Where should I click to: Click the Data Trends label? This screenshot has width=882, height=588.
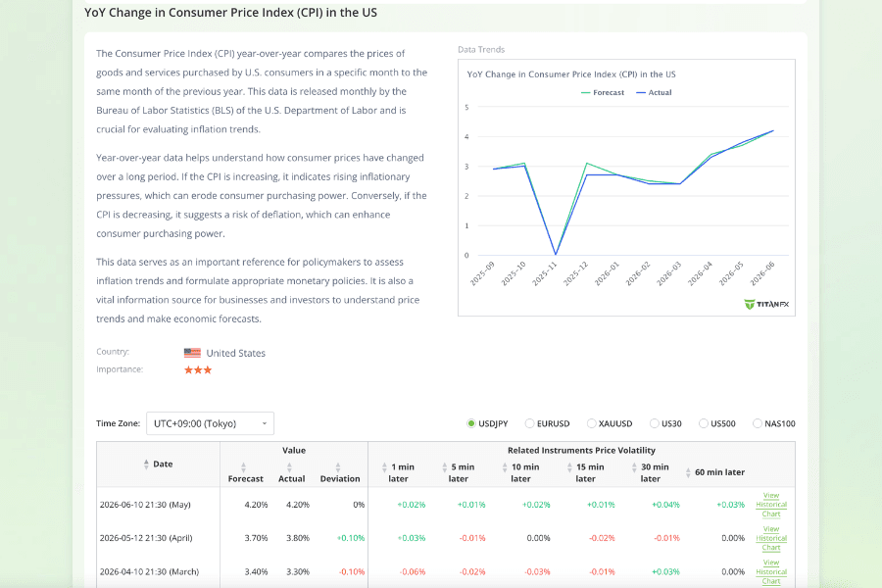point(481,50)
